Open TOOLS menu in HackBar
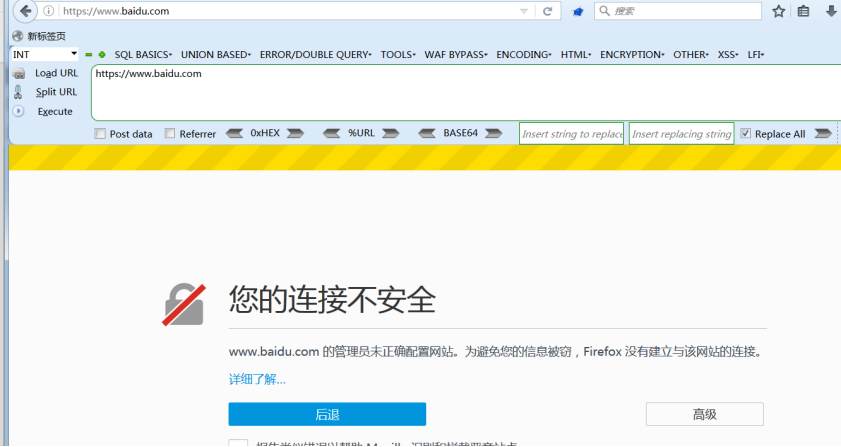841x447 pixels. pos(398,55)
